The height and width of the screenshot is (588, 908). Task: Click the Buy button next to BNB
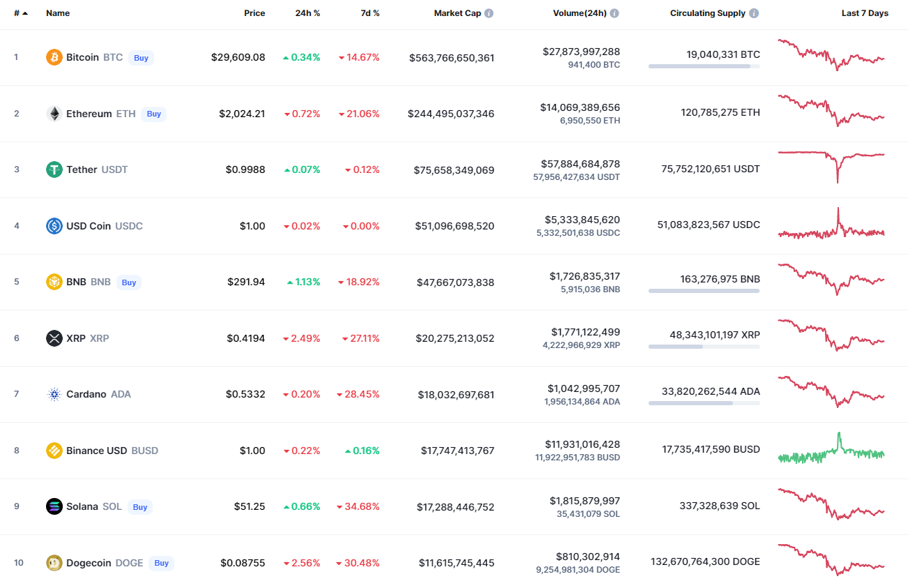point(129,282)
